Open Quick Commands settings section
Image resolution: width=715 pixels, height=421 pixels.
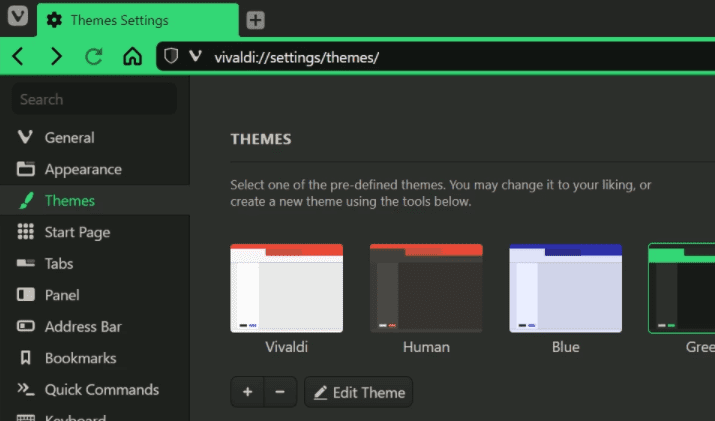95,390
